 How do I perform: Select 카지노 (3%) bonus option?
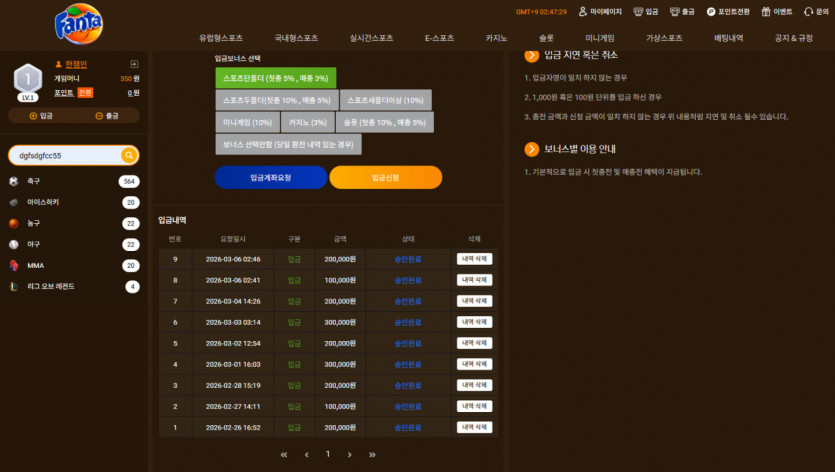point(307,122)
